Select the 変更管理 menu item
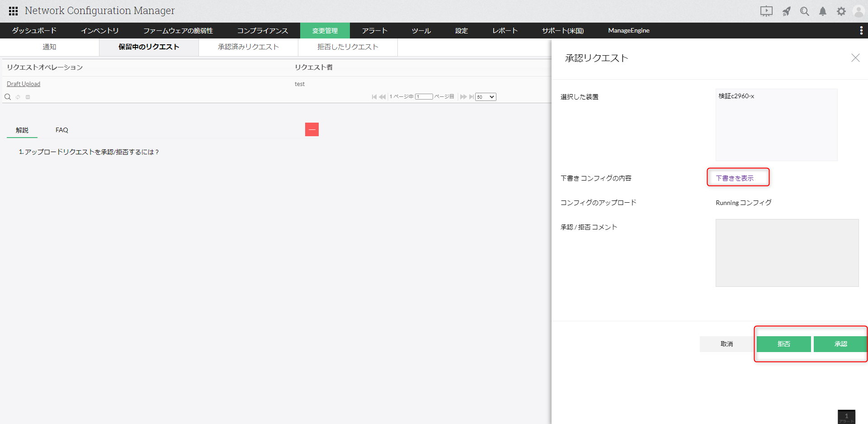868x424 pixels. 325,30
